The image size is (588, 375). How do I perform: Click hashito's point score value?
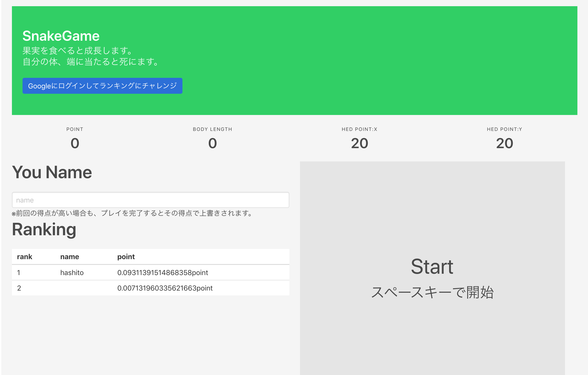[x=163, y=272]
